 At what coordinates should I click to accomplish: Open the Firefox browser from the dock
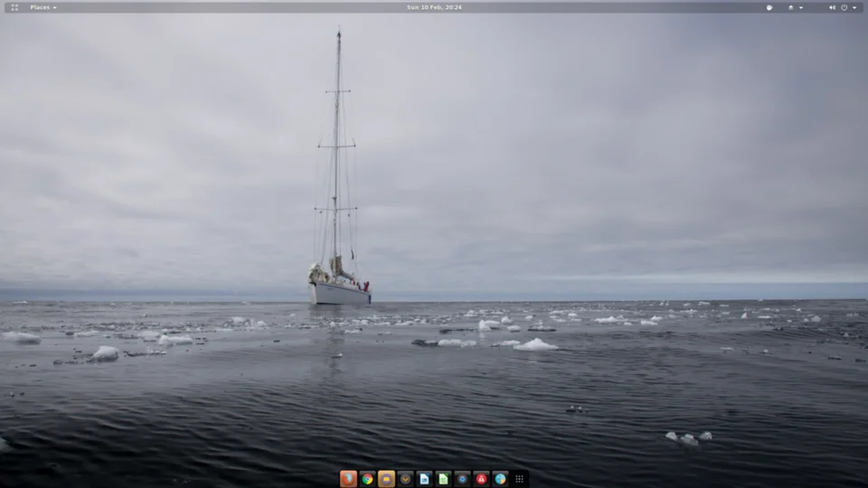[348, 479]
